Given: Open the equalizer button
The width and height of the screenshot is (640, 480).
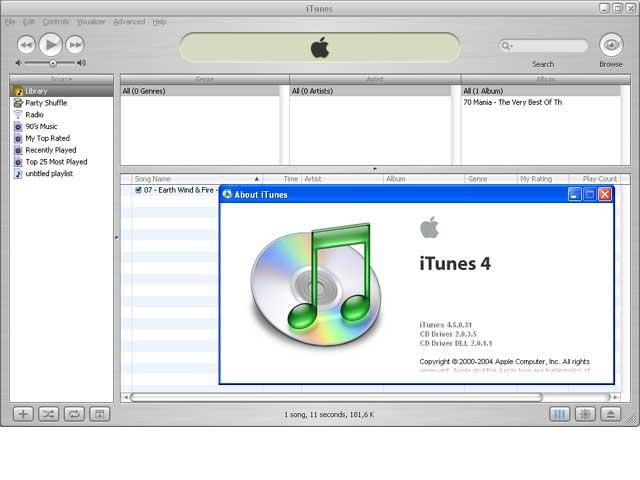Looking at the screenshot, I should click(x=560, y=414).
